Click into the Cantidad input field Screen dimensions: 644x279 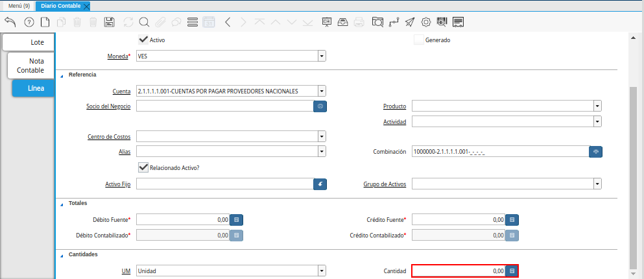pyautogui.click(x=458, y=271)
